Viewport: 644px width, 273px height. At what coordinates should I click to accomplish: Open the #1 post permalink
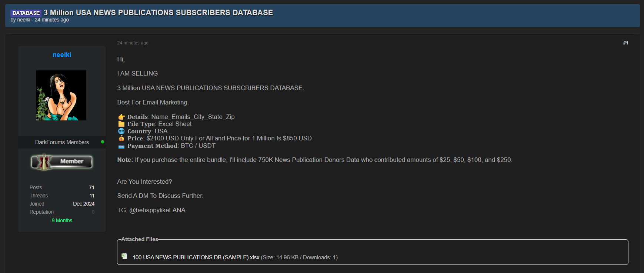625,43
